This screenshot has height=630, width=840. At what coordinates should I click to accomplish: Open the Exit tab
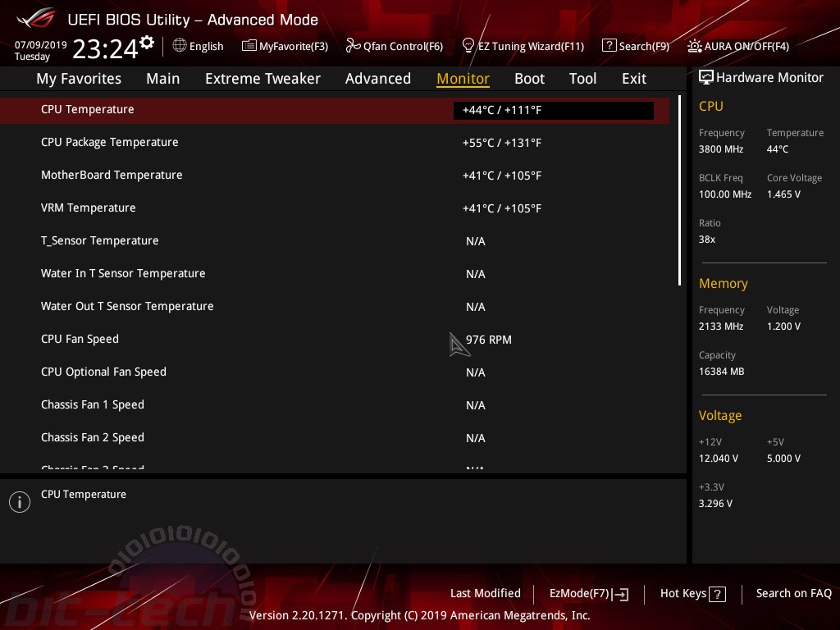point(634,79)
